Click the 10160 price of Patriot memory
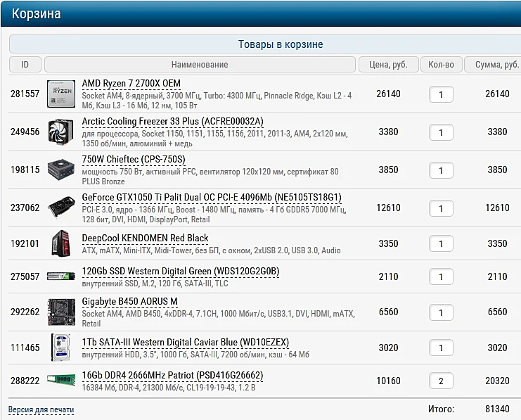Viewport: 521px width, 420px height. [388, 381]
